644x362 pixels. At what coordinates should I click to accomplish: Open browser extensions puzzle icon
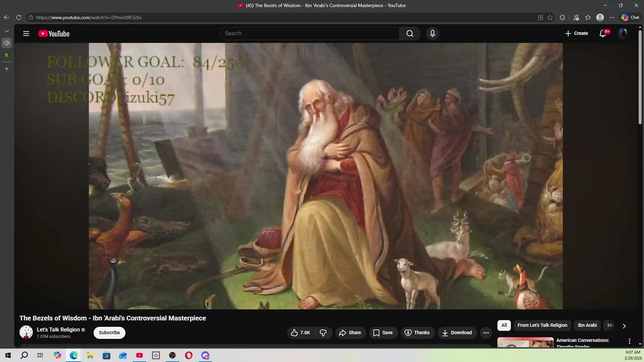click(x=562, y=17)
